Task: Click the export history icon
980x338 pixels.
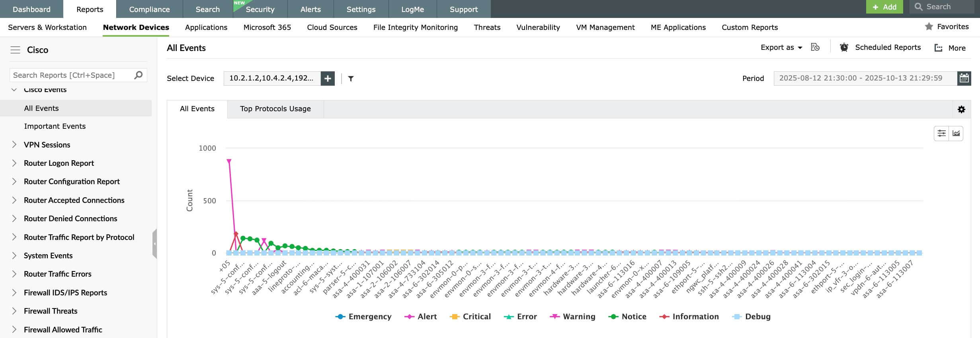Action: coord(815,47)
